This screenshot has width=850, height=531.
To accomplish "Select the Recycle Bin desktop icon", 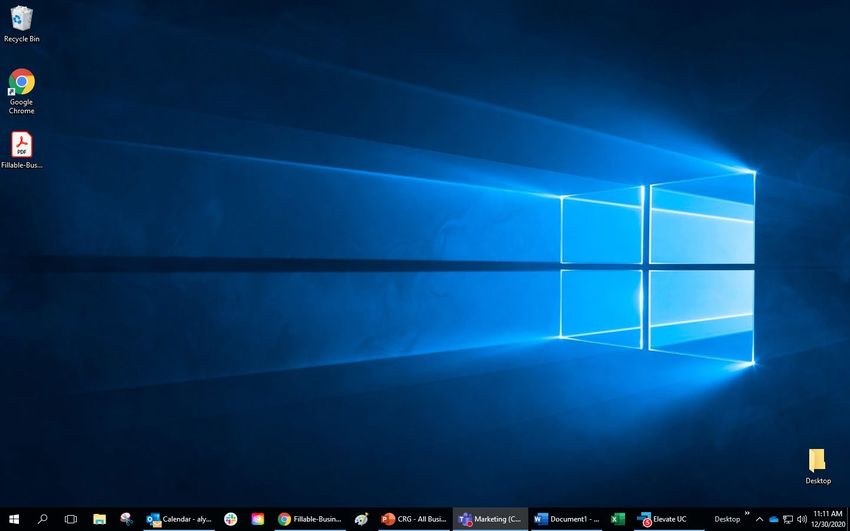I will coord(21,24).
